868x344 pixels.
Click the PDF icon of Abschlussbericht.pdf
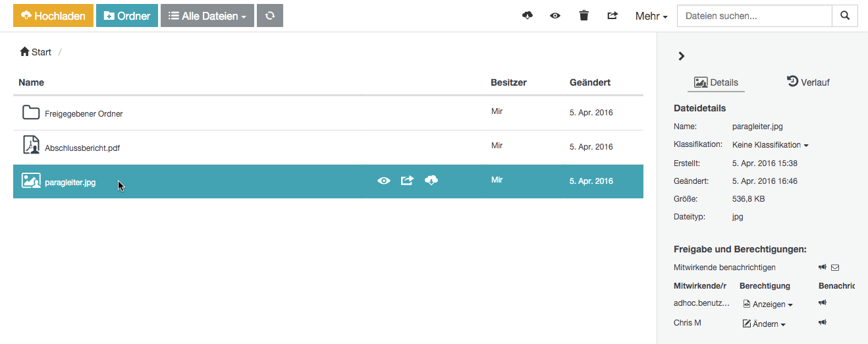click(31, 146)
